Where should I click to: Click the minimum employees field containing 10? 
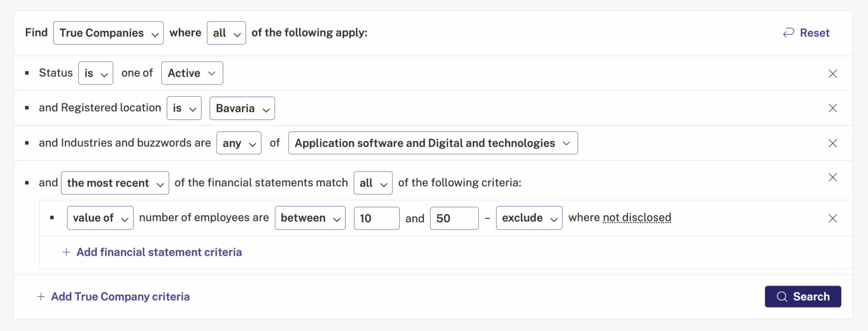[x=376, y=218]
